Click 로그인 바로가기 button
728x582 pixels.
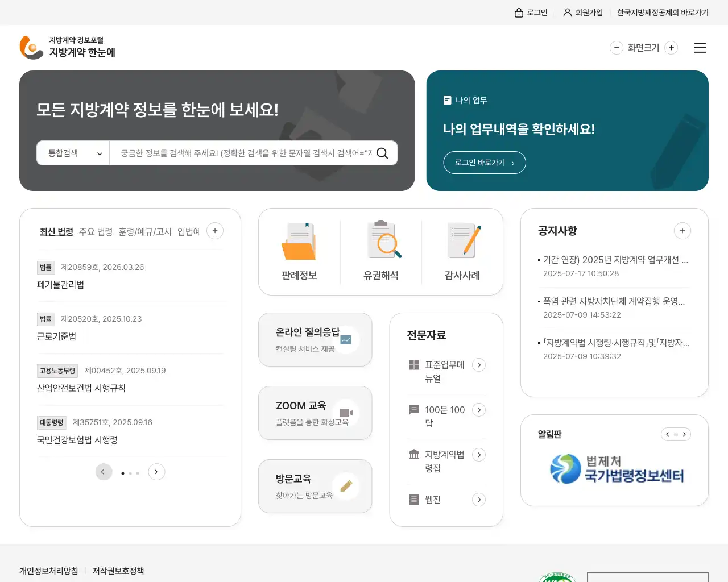[484, 163]
